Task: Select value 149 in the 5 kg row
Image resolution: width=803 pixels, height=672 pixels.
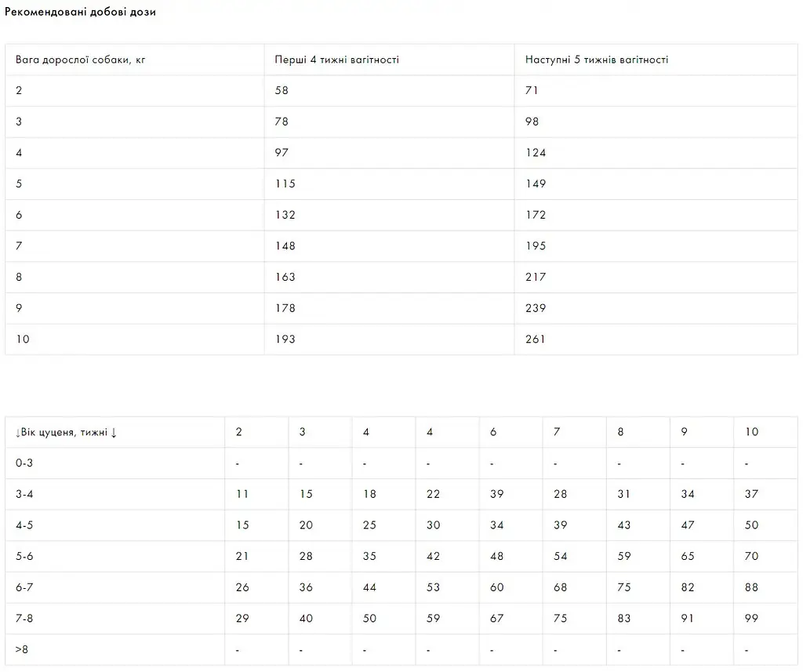Action: coord(536,183)
